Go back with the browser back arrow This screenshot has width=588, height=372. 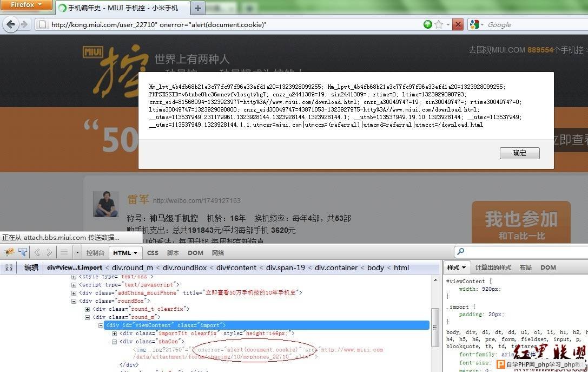pyautogui.click(x=10, y=24)
